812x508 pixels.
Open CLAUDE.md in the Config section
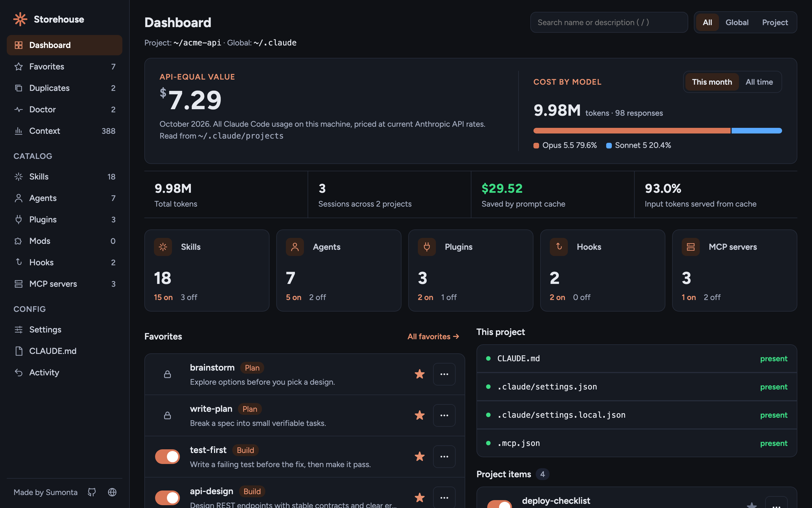[64, 351]
